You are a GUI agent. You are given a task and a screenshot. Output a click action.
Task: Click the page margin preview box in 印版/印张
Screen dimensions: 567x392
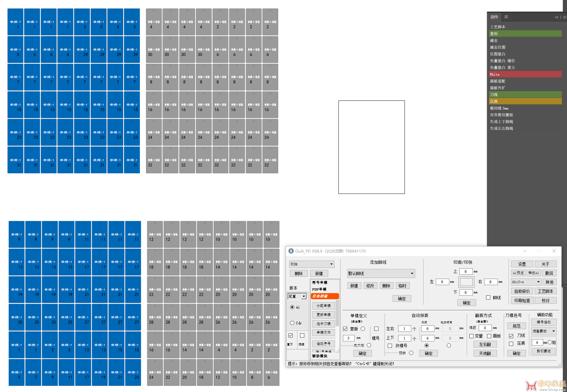(x=466, y=282)
